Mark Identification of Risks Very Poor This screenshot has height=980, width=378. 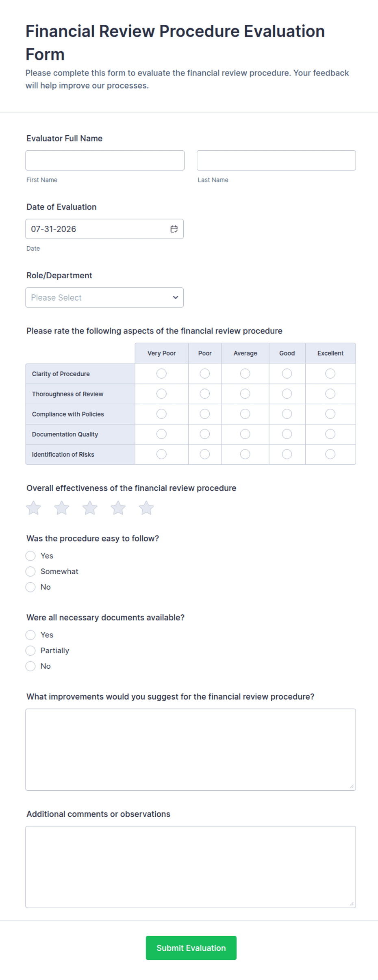[x=161, y=454]
